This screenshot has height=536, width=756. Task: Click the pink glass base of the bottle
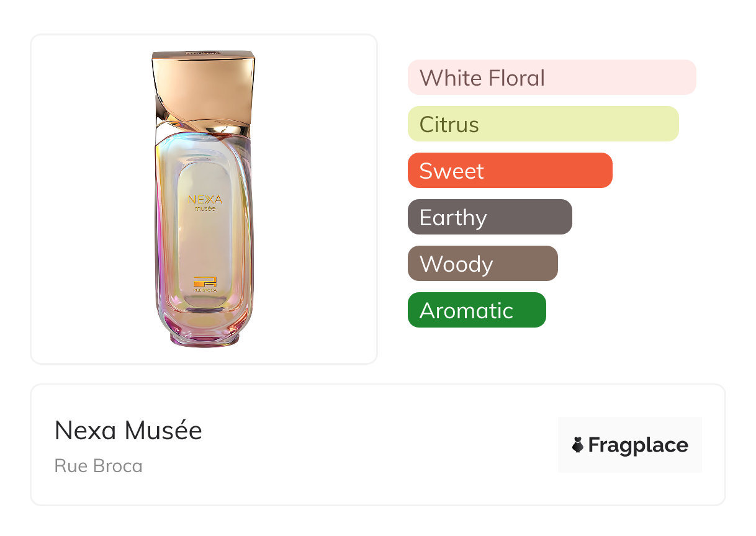[x=204, y=337]
